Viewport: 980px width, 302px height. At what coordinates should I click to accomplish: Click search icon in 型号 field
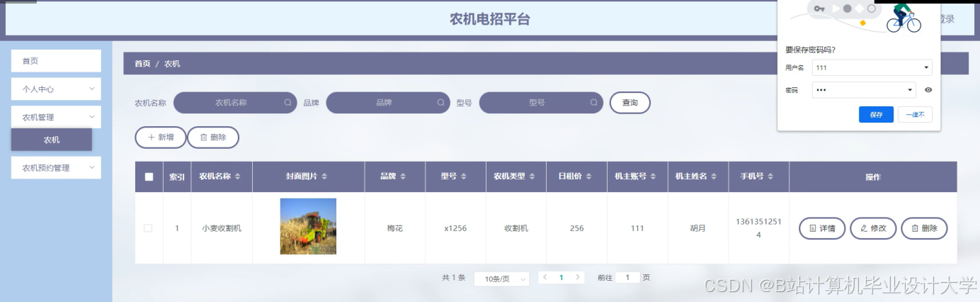(593, 103)
